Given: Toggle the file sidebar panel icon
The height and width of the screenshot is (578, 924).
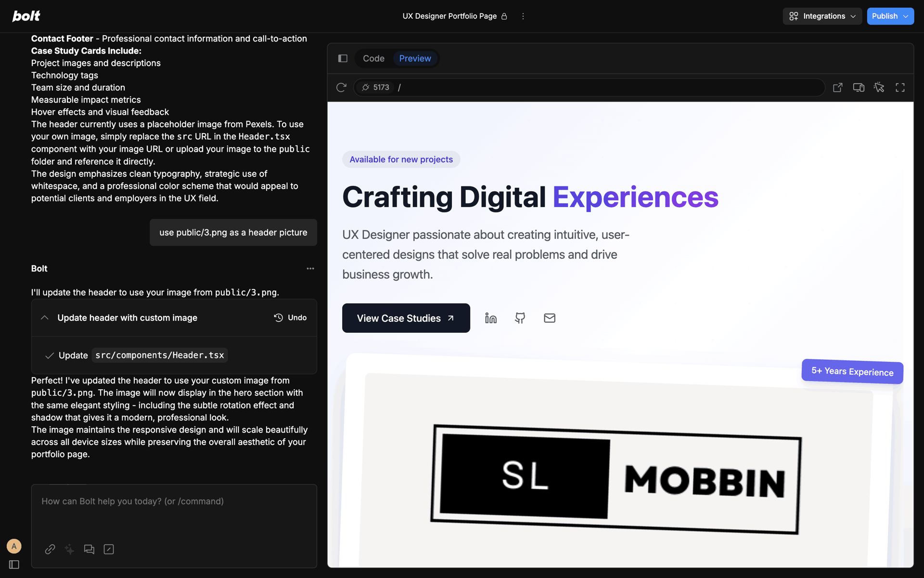Looking at the screenshot, I should 343,58.
